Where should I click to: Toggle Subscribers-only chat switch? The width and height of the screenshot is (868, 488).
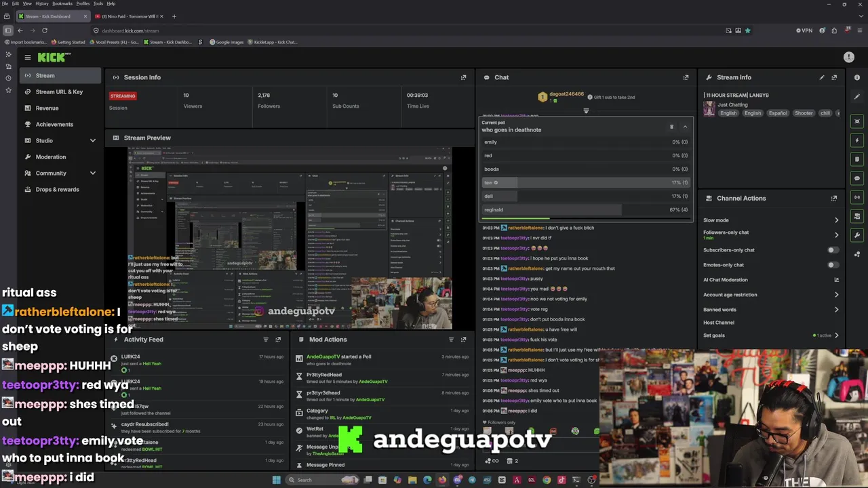[833, 250]
